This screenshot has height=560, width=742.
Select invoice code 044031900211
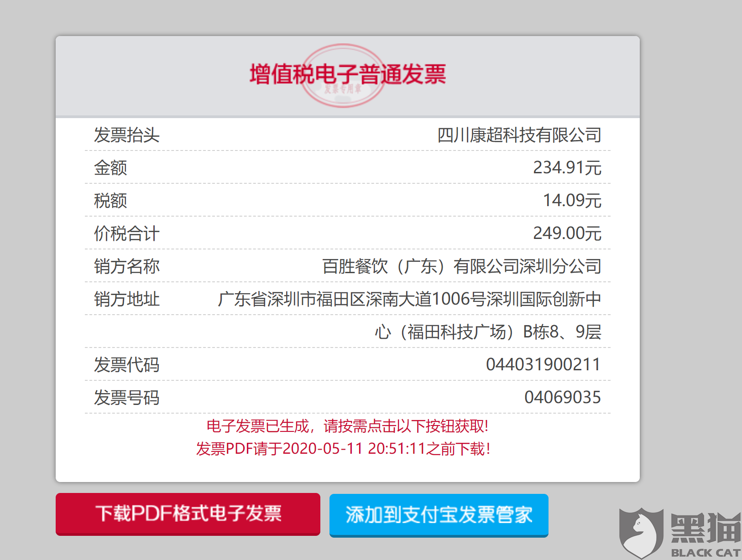(543, 365)
